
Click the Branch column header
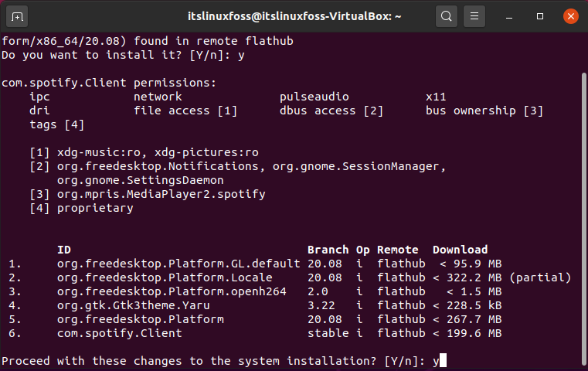[x=328, y=250]
